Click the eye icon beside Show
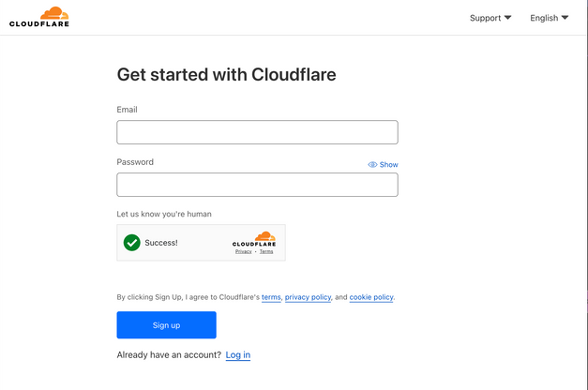This screenshot has width=588, height=390. [x=372, y=165]
